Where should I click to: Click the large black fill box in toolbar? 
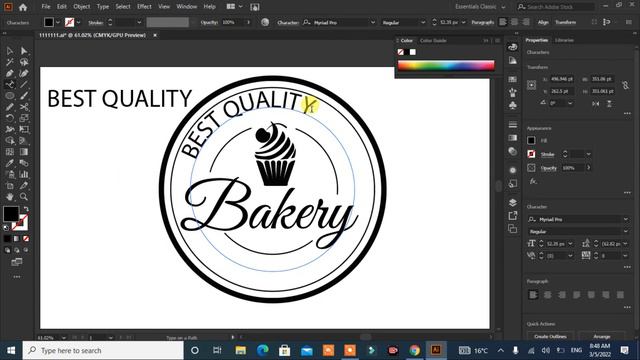point(11,213)
